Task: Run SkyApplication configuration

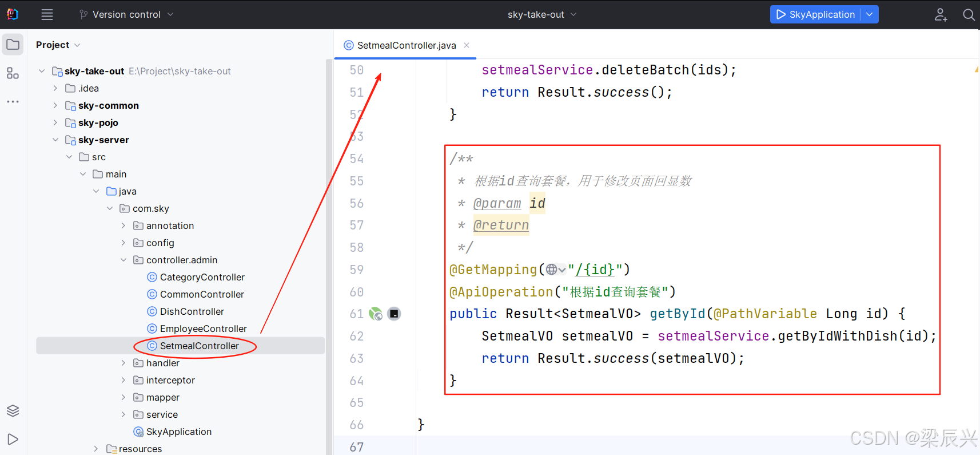Action: tap(815, 14)
